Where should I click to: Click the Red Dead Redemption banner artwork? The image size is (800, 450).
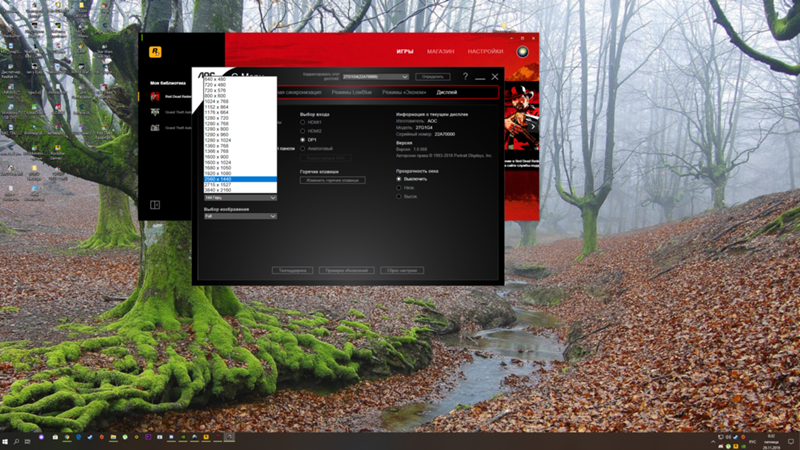point(521,117)
